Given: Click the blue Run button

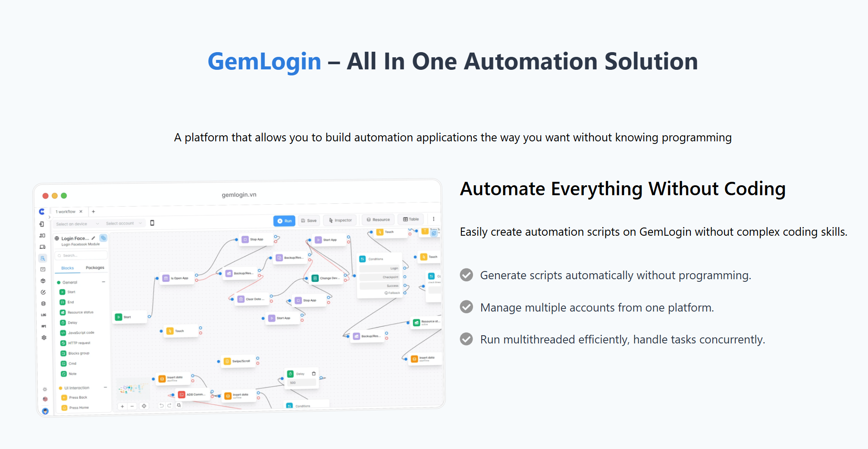Looking at the screenshot, I should pyautogui.click(x=284, y=221).
